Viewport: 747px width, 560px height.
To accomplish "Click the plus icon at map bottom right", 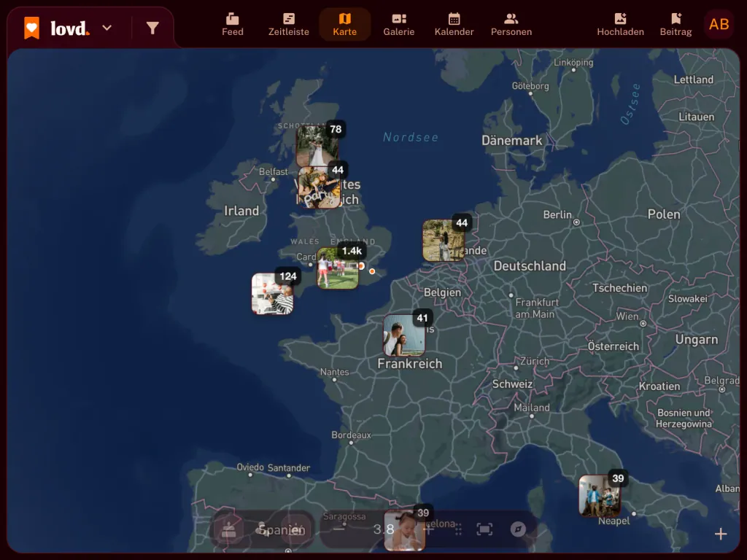I will pos(721,534).
